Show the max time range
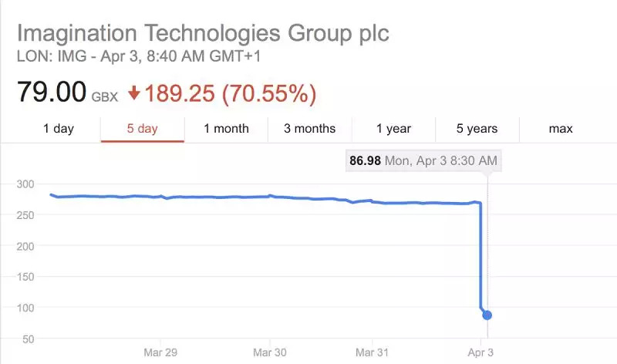617x364 pixels. (x=561, y=129)
